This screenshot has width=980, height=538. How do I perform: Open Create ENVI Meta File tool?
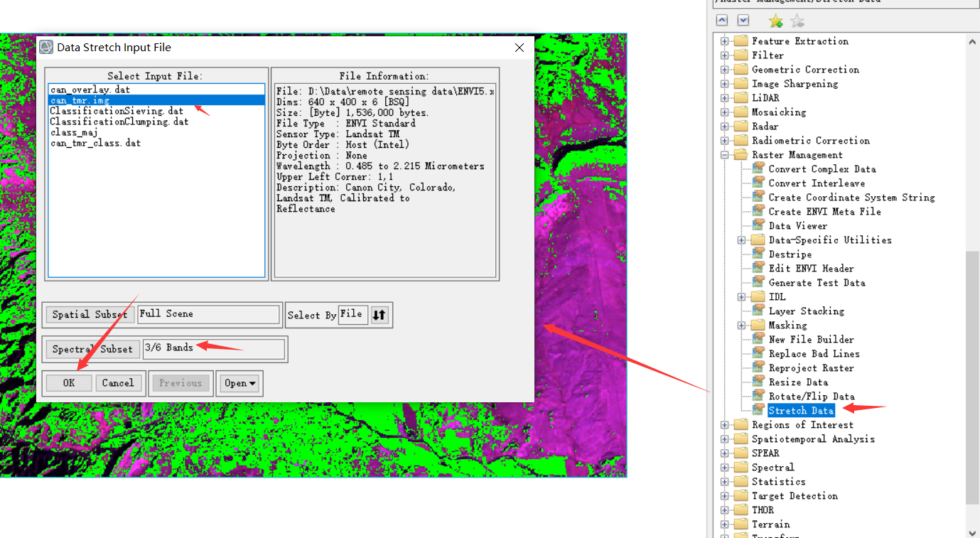pos(824,212)
